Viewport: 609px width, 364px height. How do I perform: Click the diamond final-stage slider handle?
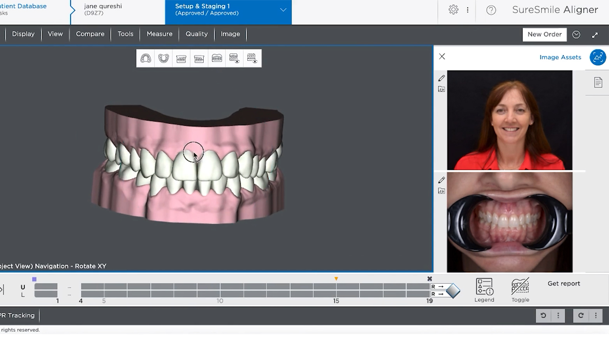[x=453, y=291]
